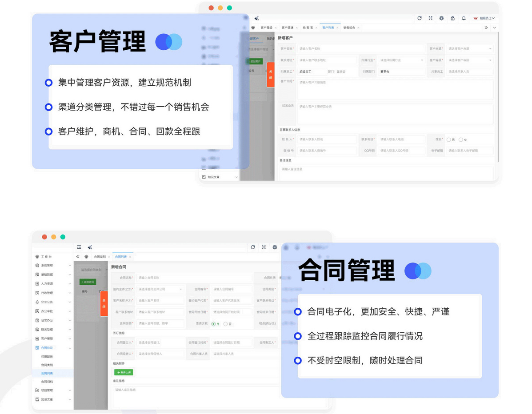Select 否 for the 是否含税 option
The image size is (532, 414).
(225, 324)
